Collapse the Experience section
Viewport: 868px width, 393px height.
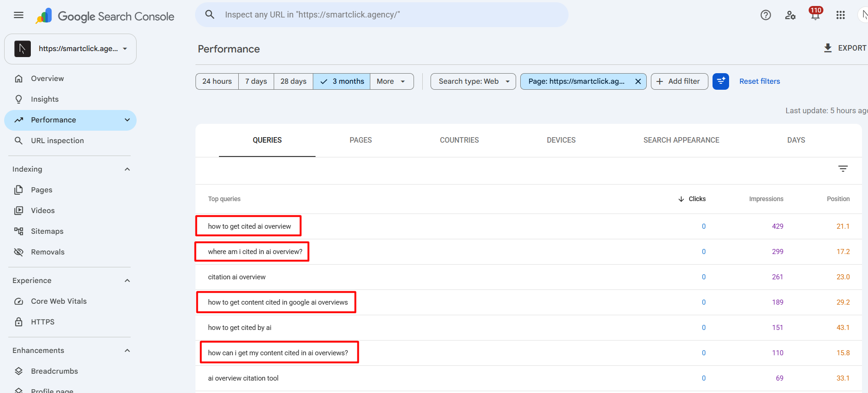[127, 281]
